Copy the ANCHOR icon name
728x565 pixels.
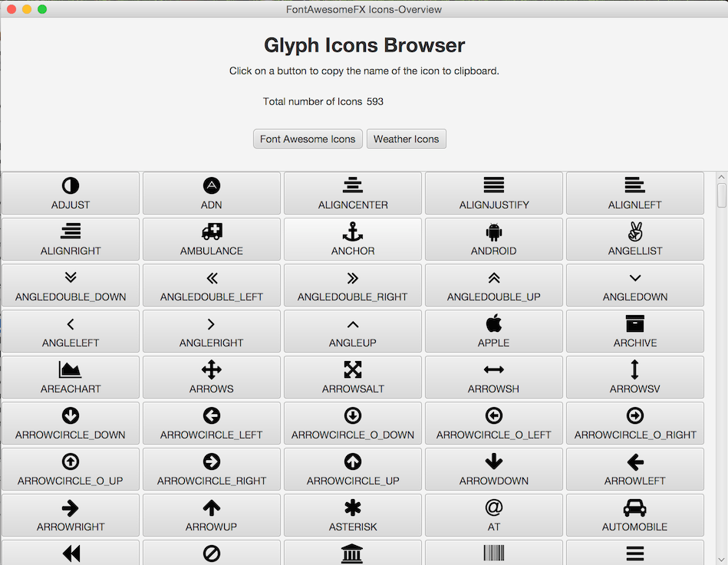pos(353,239)
